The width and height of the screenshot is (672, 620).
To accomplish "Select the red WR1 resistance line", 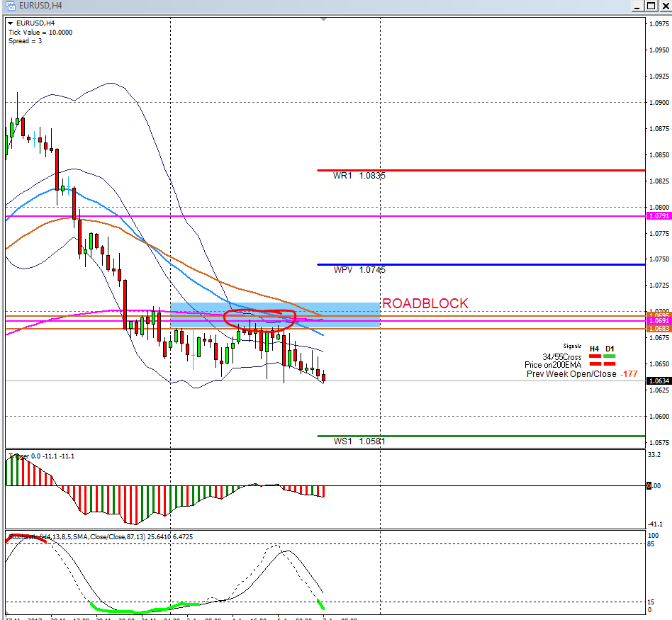I will 481,171.
